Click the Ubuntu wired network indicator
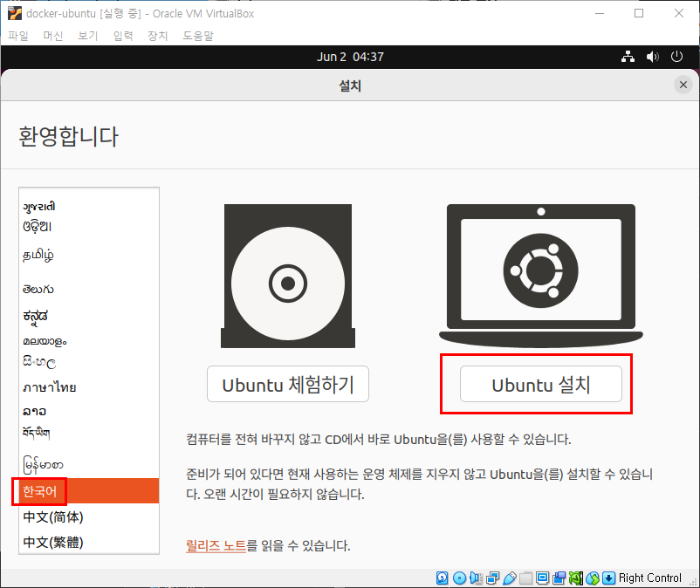Image resolution: width=700 pixels, height=588 pixels. point(628,57)
